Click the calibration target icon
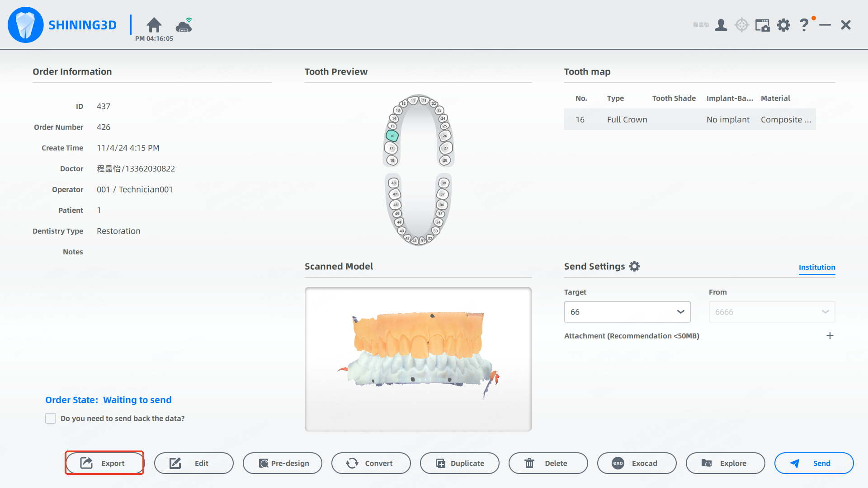 (x=742, y=25)
